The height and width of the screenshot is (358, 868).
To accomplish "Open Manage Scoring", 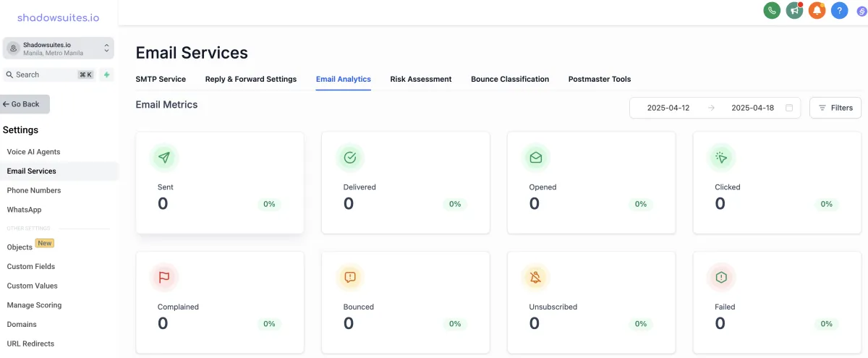I will [35, 305].
